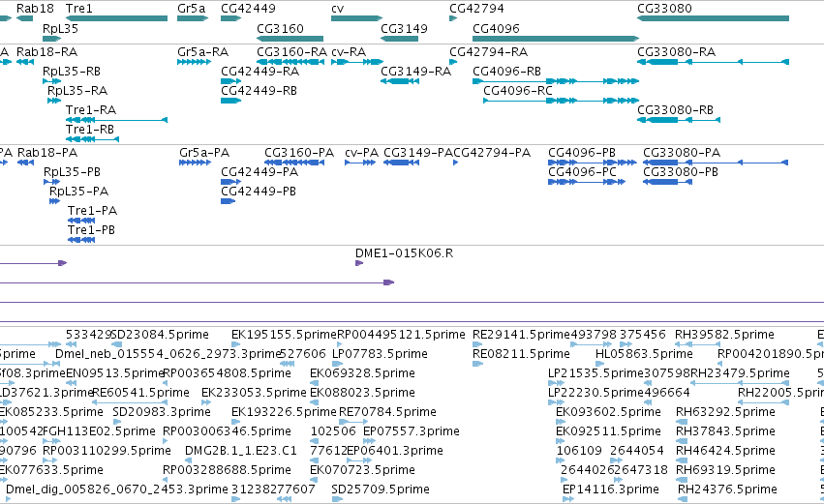
Task: Click the RpL35 gene label
Action: 60,28
